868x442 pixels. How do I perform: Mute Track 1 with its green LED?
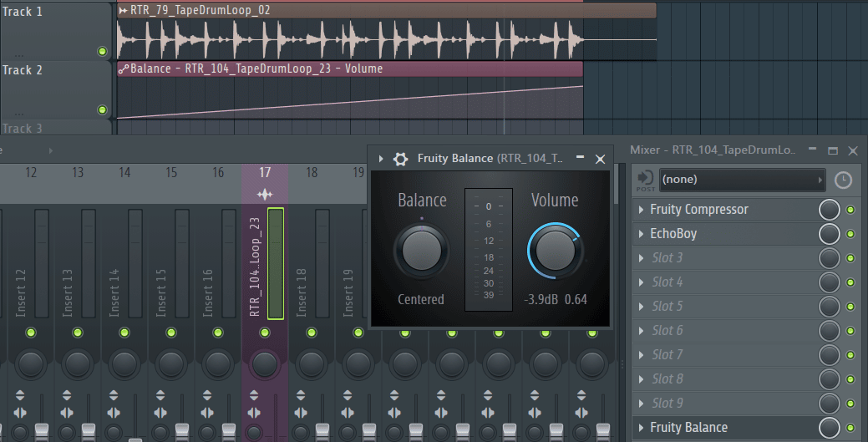coord(102,52)
